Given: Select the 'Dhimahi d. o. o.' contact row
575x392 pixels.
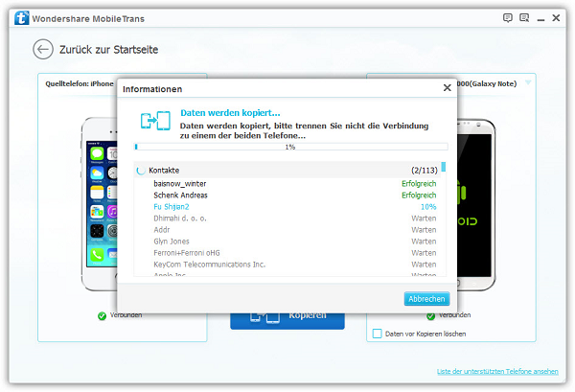Looking at the screenshot, I should [x=287, y=219].
